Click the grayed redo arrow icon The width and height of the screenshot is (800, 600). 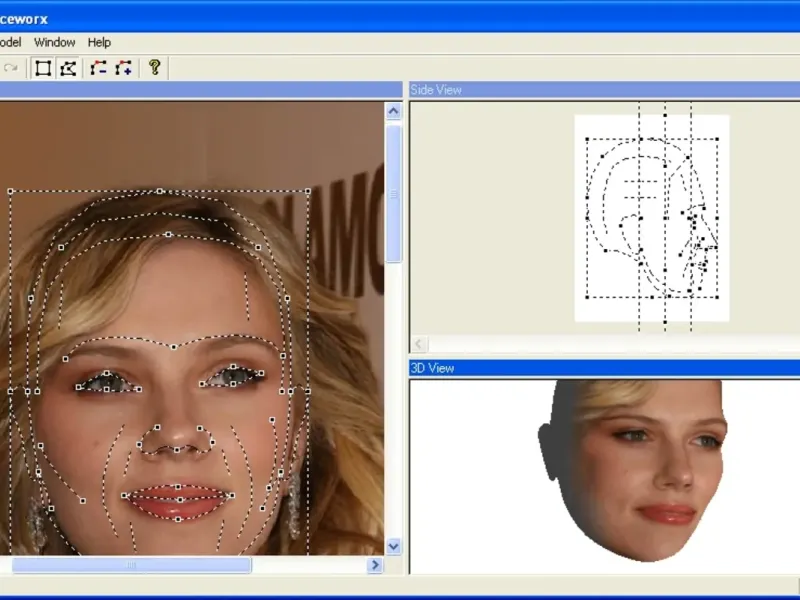[x=11, y=68]
